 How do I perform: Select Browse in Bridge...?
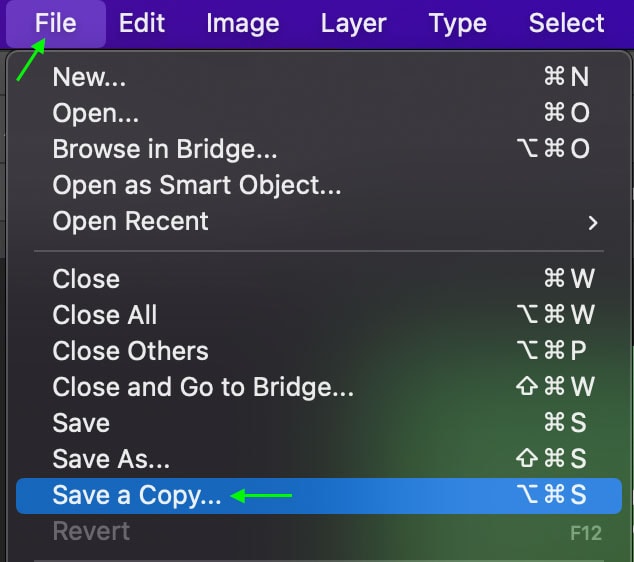point(319,149)
